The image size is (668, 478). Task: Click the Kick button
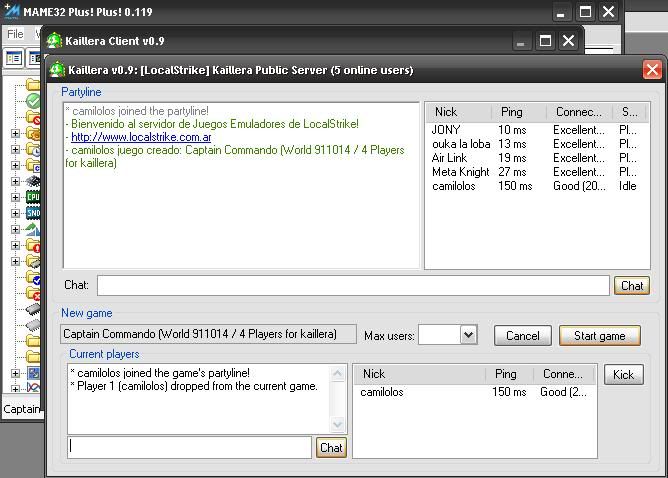coord(623,374)
